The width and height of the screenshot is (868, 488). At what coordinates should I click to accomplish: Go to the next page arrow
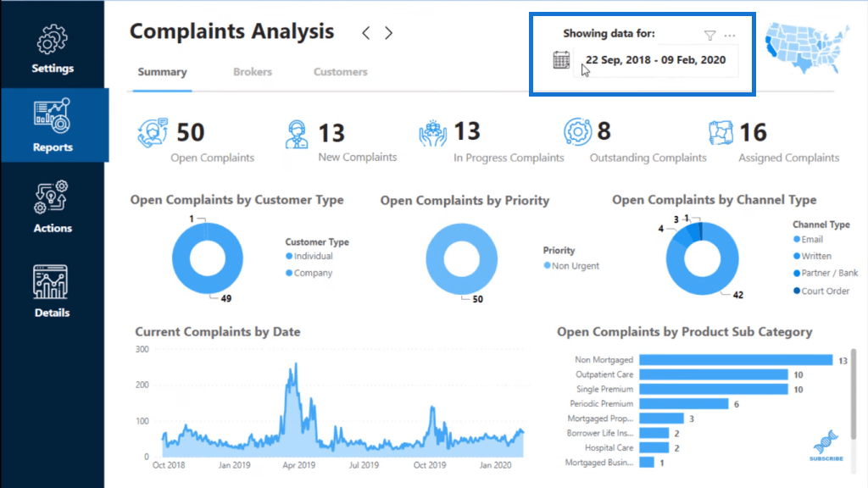click(388, 33)
